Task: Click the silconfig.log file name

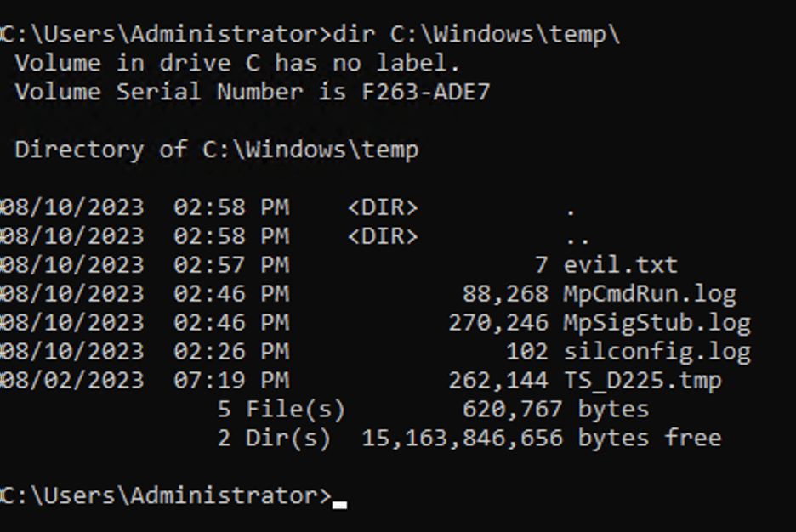Action: [x=657, y=352]
